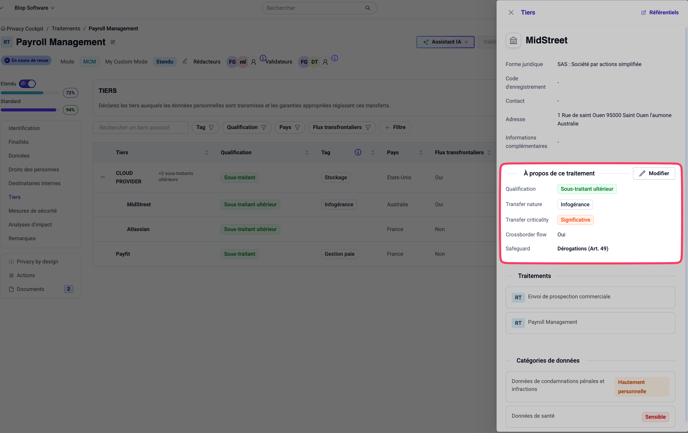Collapse the CLOUD PROVIDER row
Image resolution: width=688 pixels, height=433 pixels.
pyautogui.click(x=102, y=177)
